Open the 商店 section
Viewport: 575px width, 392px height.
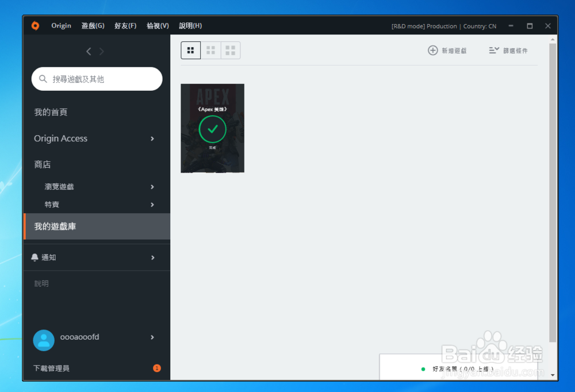point(43,164)
